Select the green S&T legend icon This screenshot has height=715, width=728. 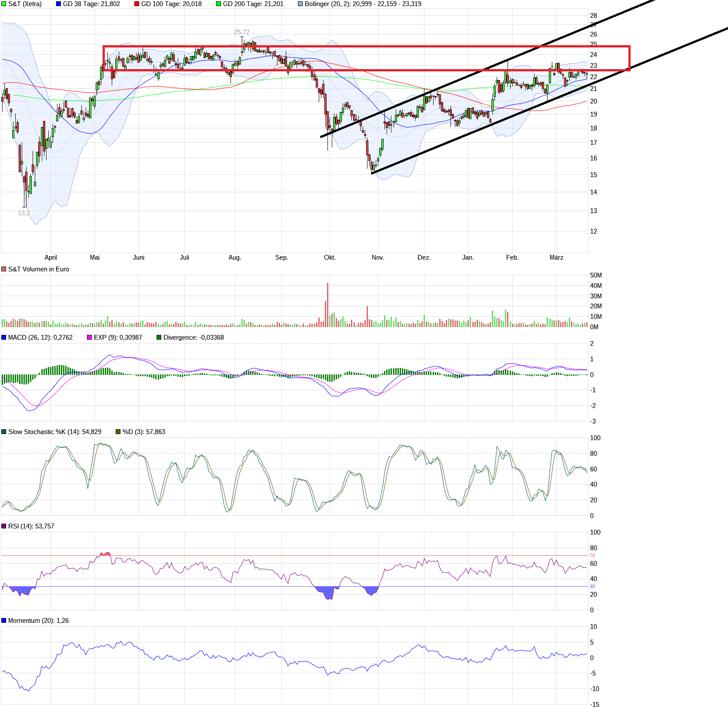(x=4, y=4)
